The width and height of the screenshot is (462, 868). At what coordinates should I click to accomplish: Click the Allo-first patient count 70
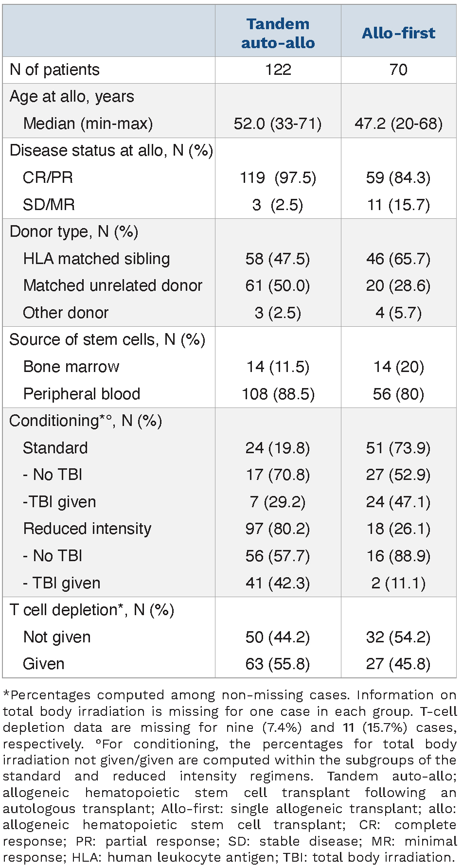[x=398, y=70]
